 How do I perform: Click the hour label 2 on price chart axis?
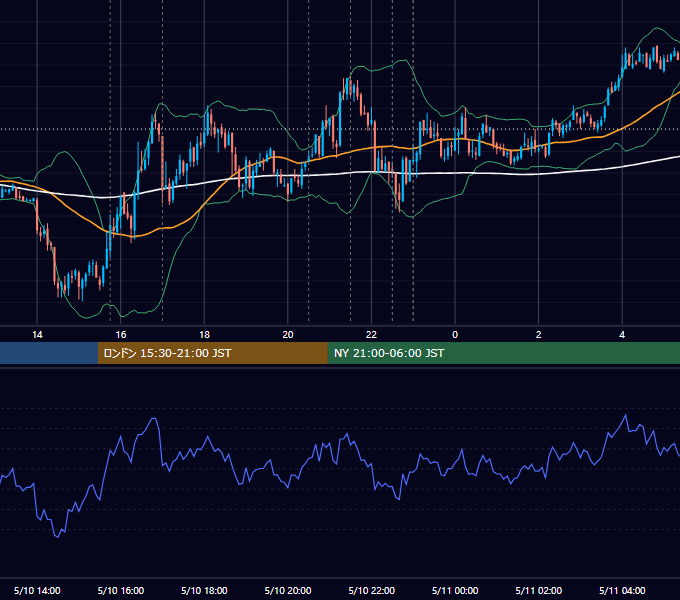538,335
